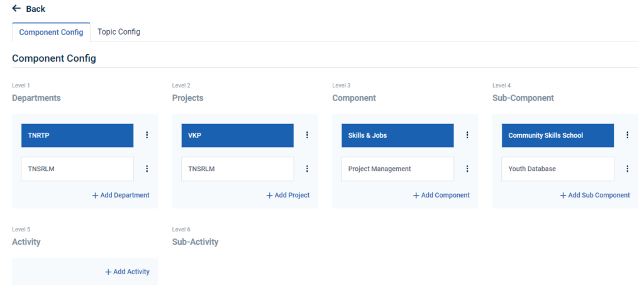
Task: Open three-dot menu for Community Skills School
Action: [627, 135]
